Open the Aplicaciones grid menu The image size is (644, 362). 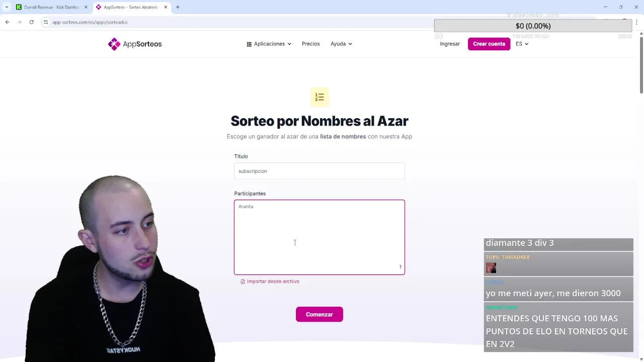tap(269, 44)
